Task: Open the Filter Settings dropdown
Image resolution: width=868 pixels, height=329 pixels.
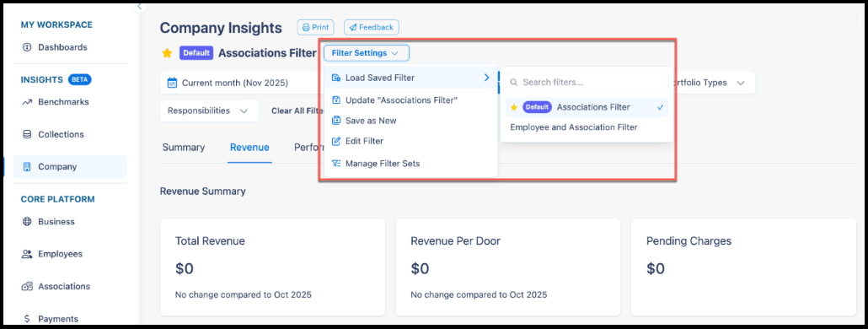Action: point(367,53)
